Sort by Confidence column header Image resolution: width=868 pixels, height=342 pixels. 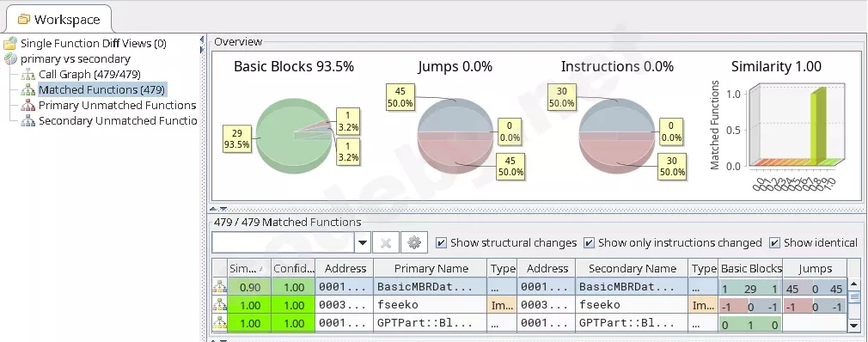click(x=293, y=268)
